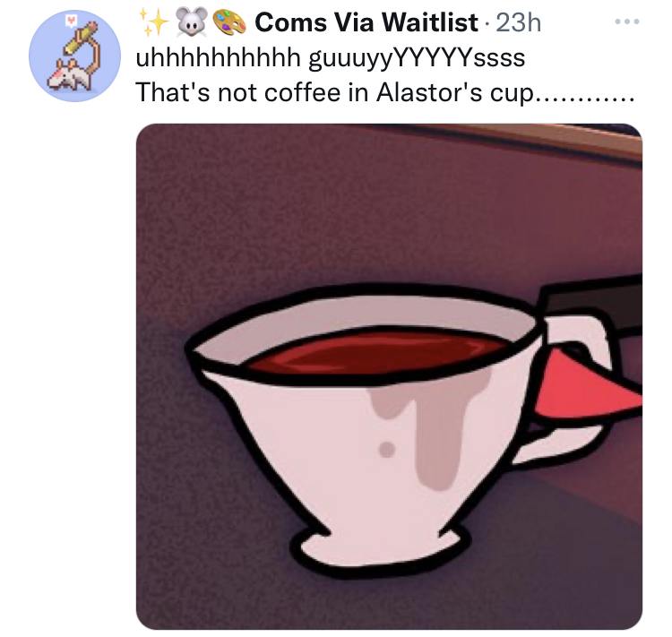672x637 pixels.
Task: Click the sparkles emoji before the name
Action: coord(154,21)
